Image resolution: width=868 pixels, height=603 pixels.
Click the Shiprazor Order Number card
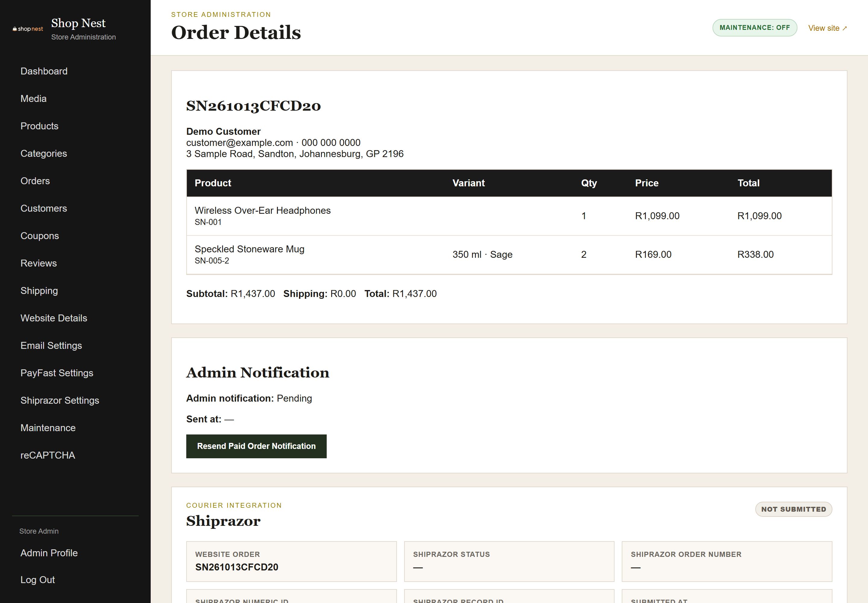coord(727,561)
